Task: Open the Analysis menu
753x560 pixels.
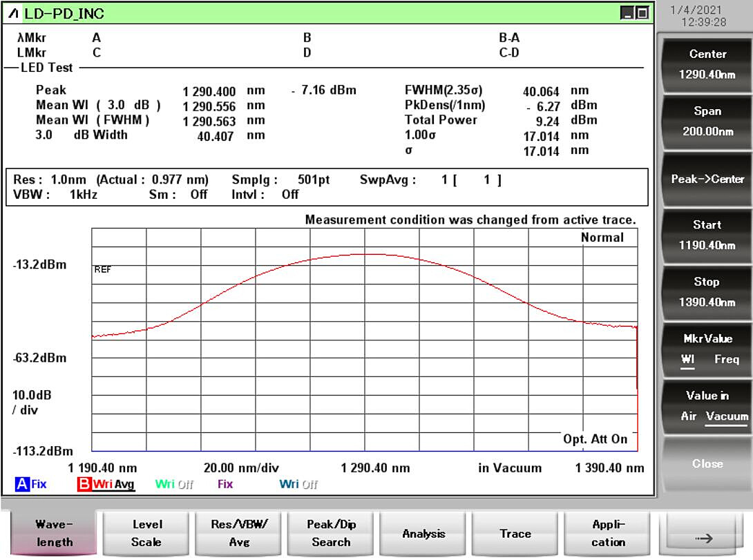Action: (423, 534)
